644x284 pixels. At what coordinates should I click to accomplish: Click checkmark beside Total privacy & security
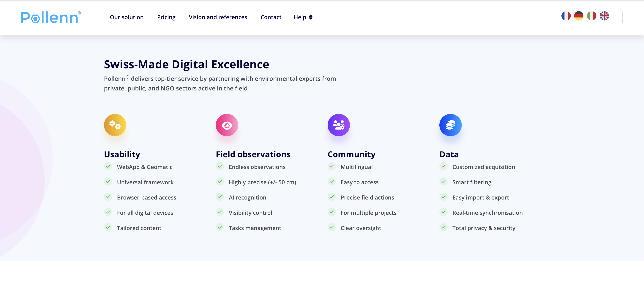(x=443, y=227)
